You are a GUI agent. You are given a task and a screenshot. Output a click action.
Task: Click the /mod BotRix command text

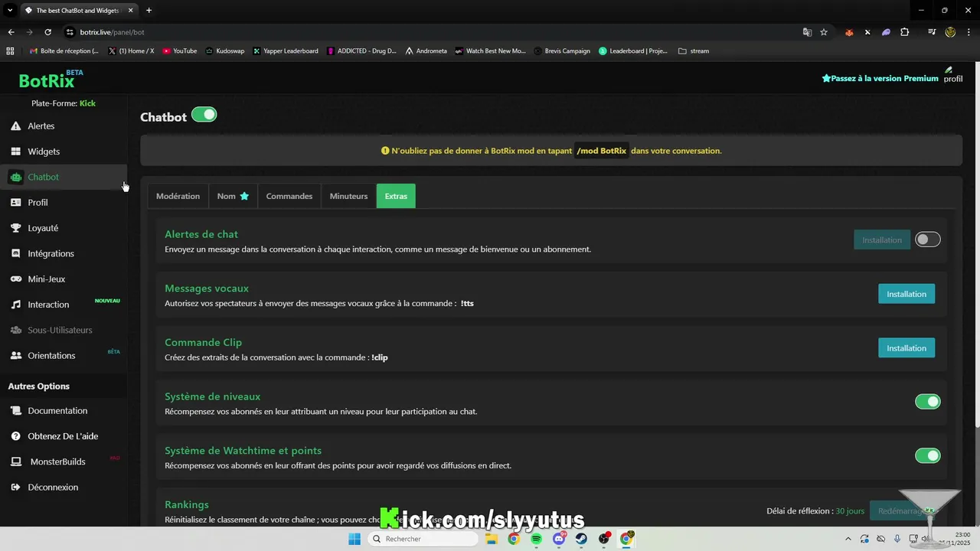(602, 151)
